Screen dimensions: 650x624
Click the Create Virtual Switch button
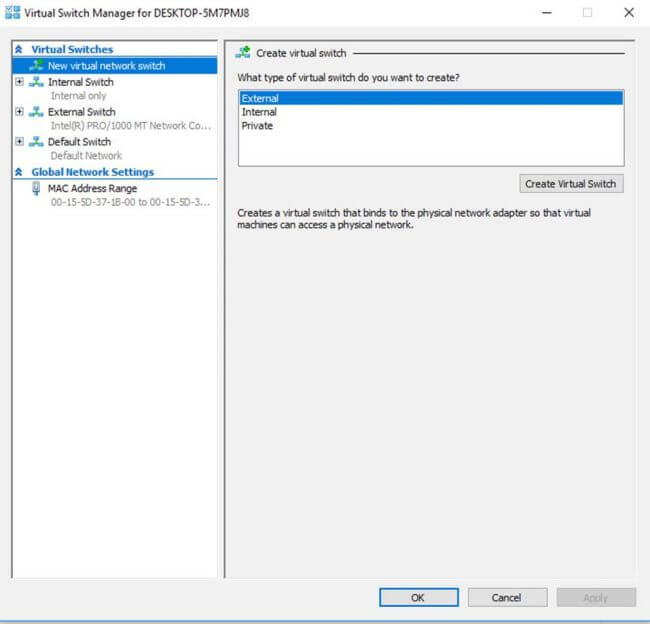pos(571,184)
